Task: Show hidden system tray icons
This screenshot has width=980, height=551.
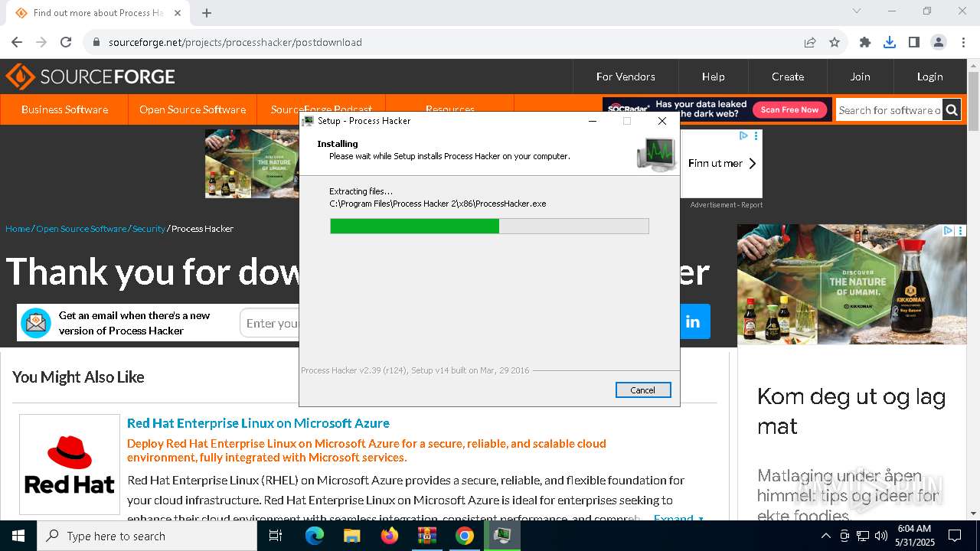Action: 825,536
